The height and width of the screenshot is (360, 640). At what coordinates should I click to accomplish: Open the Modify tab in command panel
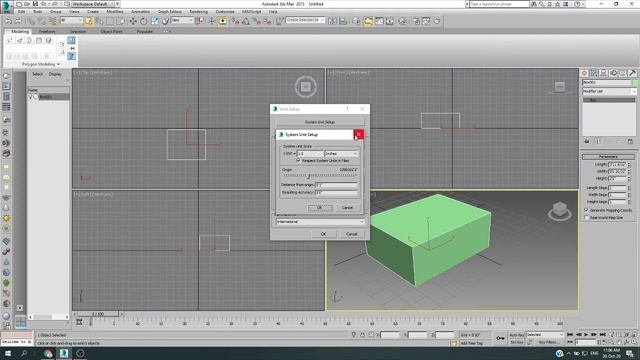(594, 73)
